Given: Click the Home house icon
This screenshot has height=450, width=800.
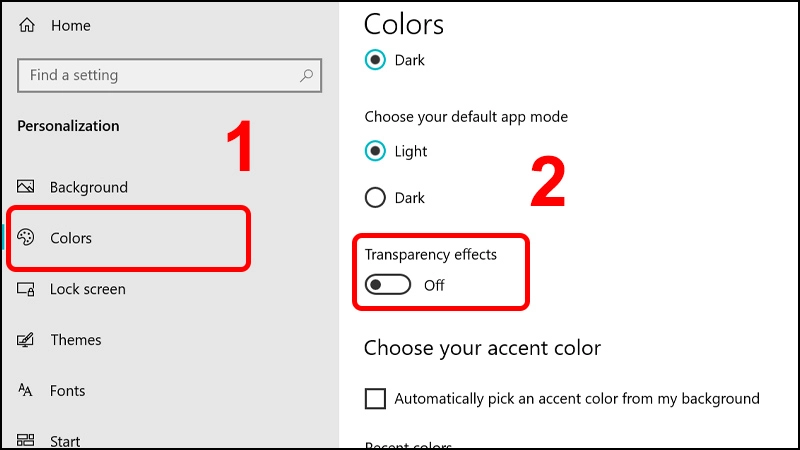Looking at the screenshot, I should 27,25.
